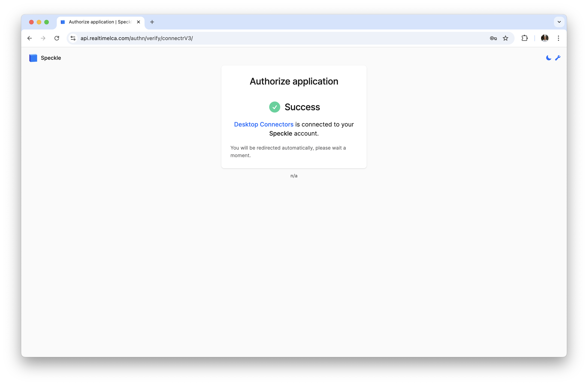Maximize the window with green button
Viewport: 588px width, 385px height.
47,22
